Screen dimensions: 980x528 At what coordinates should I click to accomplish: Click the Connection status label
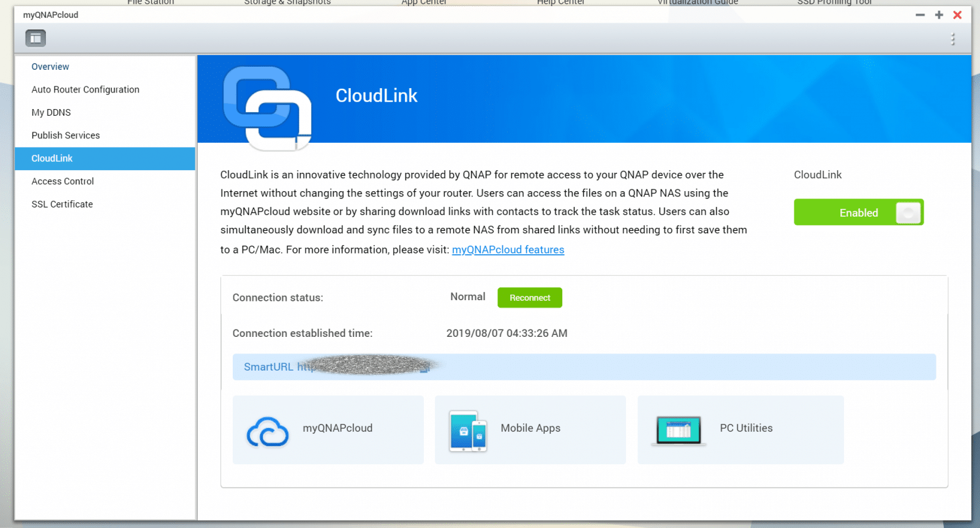click(x=277, y=298)
